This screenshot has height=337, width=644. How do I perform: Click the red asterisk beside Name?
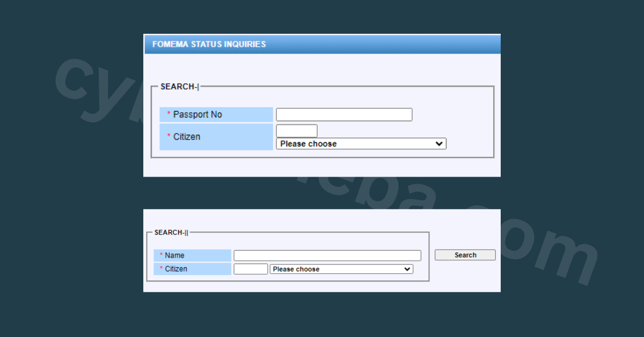(x=161, y=255)
